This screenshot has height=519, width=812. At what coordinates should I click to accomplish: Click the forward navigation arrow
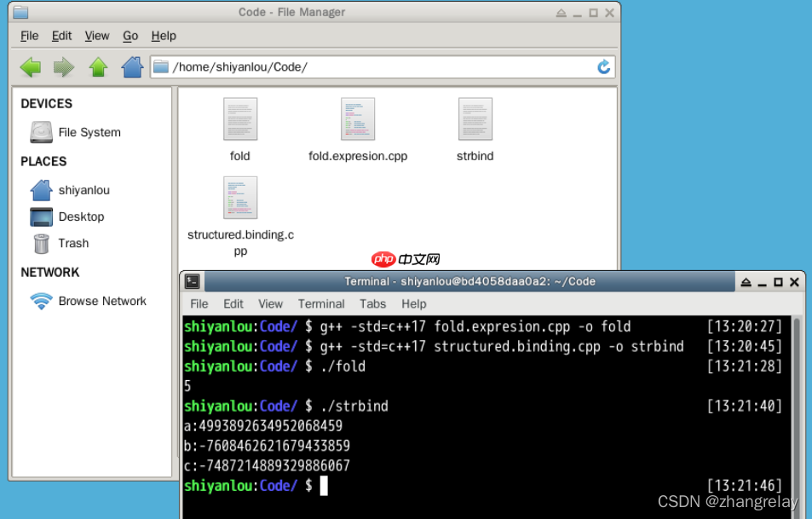tap(63, 66)
